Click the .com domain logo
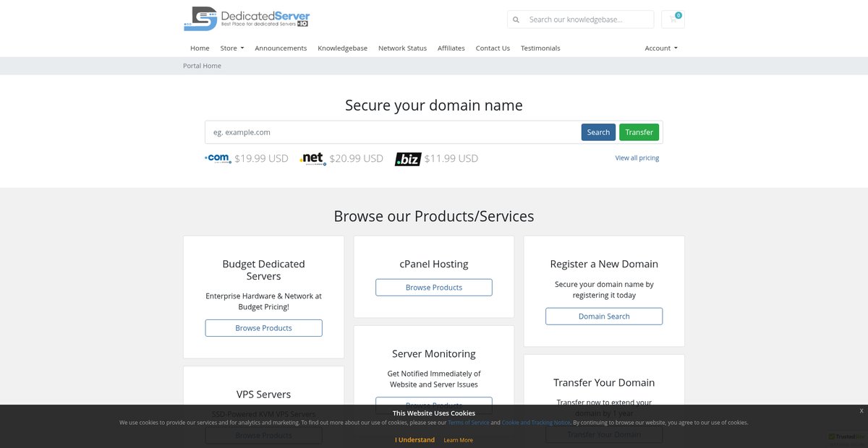This screenshot has height=448, width=868. tap(218, 158)
